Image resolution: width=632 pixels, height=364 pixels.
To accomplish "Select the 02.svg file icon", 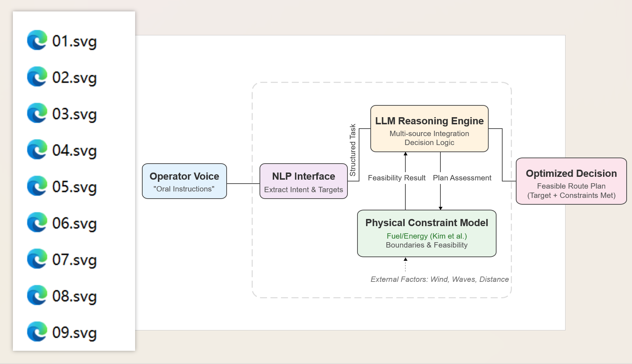I will [x=37, y=77].
